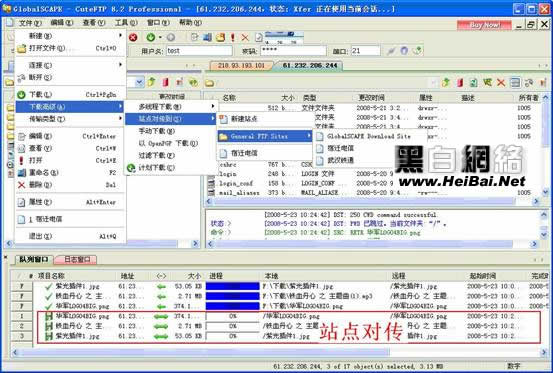Viewport: 553px width, 373px height.
Task: Expand the 连接 submenu in File menu
Action: 70,65
